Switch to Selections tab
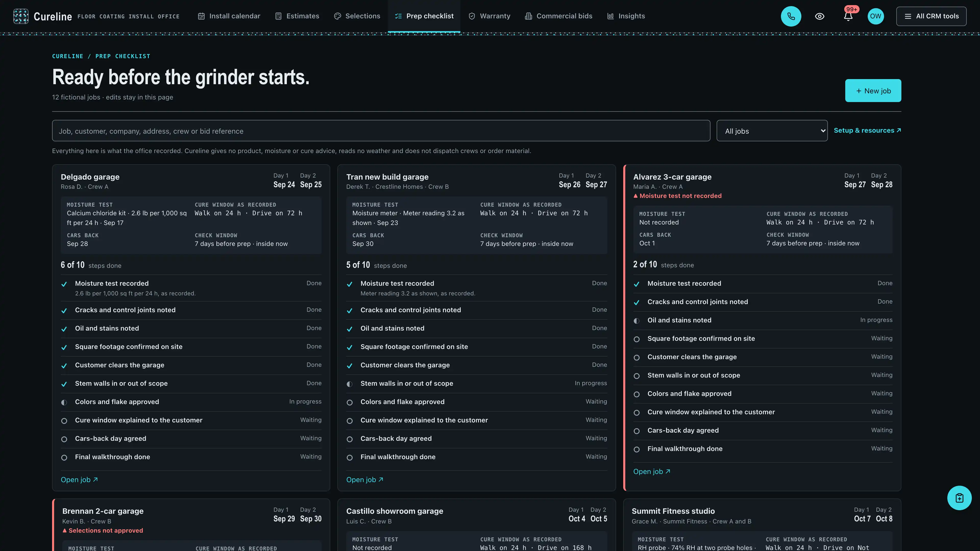This screenshot has width=980, height=551. 357,16
